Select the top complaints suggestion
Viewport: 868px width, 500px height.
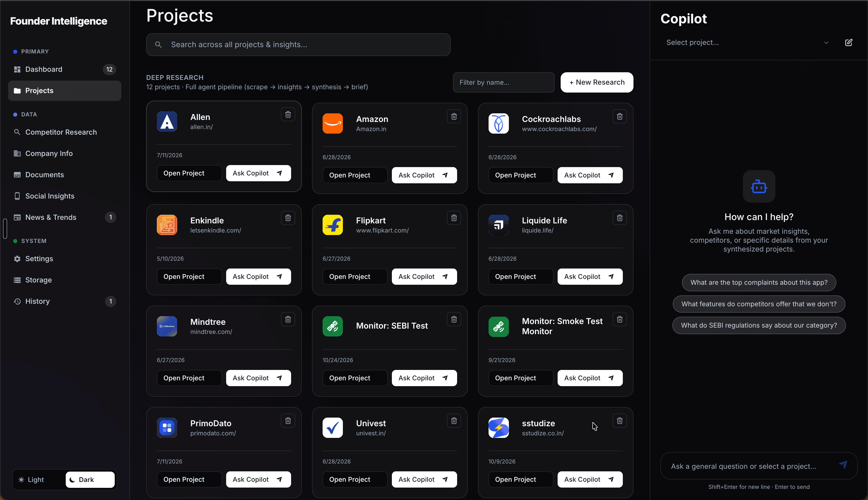pos(759,282)
